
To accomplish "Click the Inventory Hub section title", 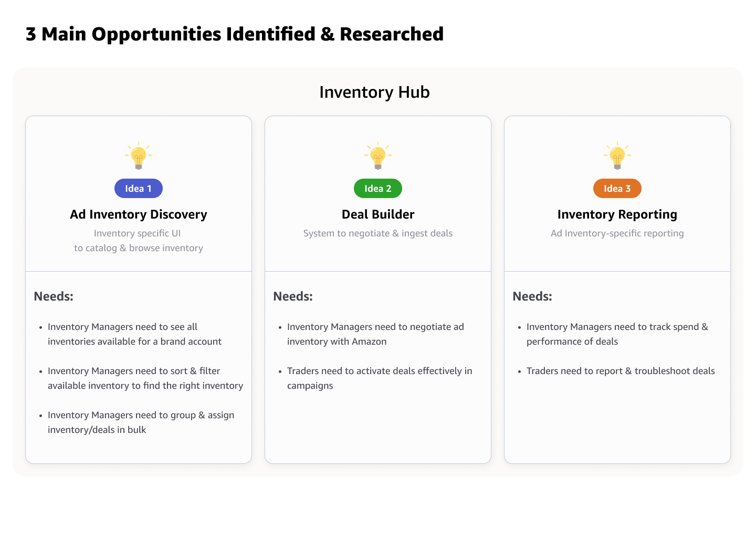I will pyautogui.click(x=374, y=92).
